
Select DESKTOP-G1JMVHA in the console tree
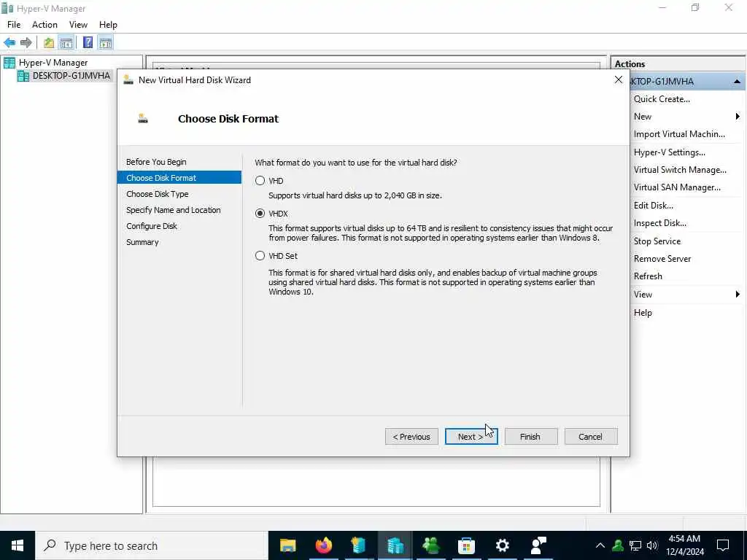pos(71,76)
